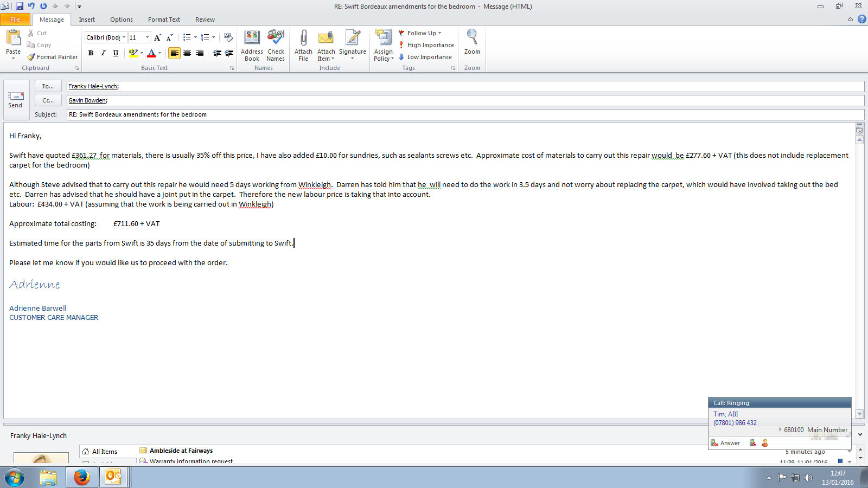This screenshot has width=868, height=488.
Task: Click the Format Painter tool
Action: click(x=53, y=57)
